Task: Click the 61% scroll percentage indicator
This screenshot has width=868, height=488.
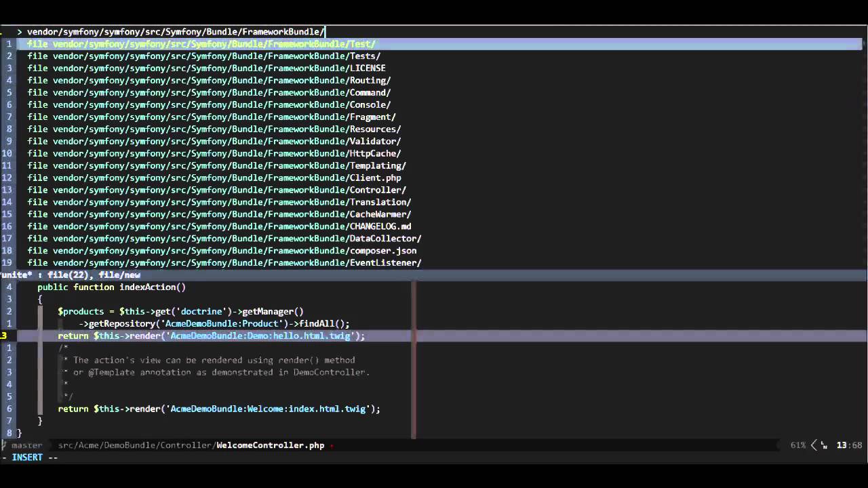Action: (798, 445)
